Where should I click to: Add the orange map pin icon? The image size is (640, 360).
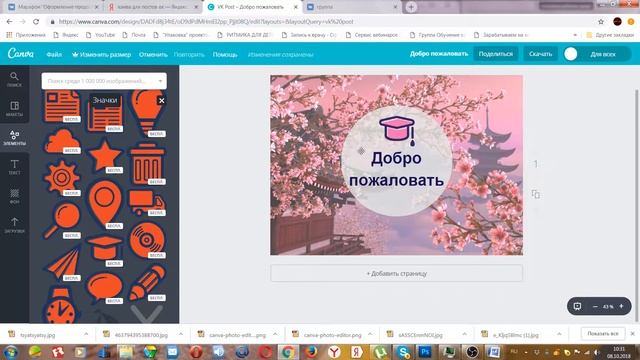pos(105,204)
